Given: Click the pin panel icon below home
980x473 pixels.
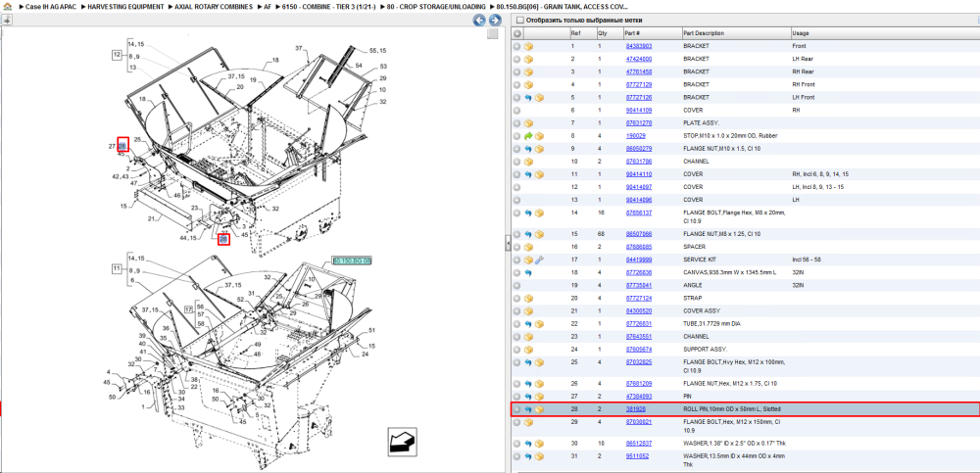Looking at the screenshot, I should pos(7,20).
